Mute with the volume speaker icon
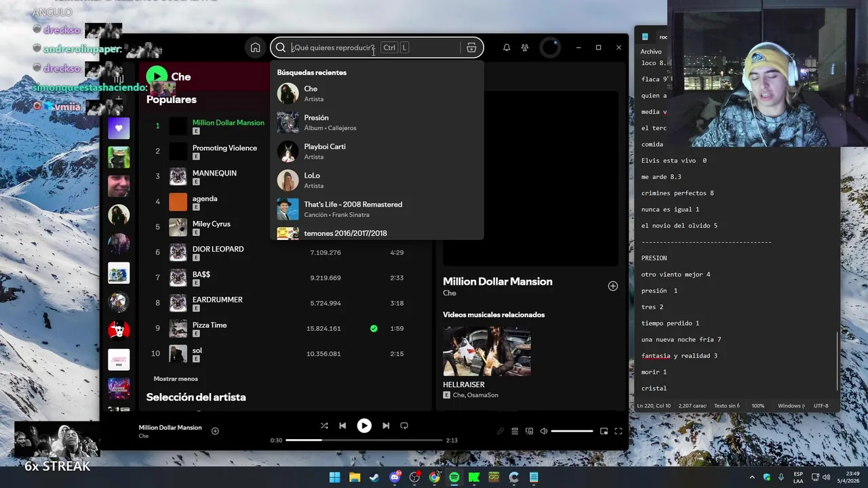Image resolution: width=868 pixels, height=488 pixels. click(544, 431)
